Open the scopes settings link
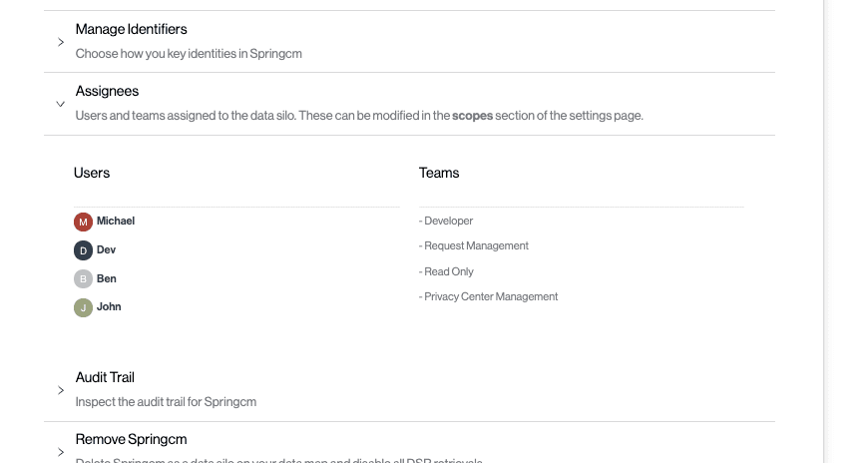The width and height of the screenshot is (868, 463). pyautogui.click(x=473, y=116)
